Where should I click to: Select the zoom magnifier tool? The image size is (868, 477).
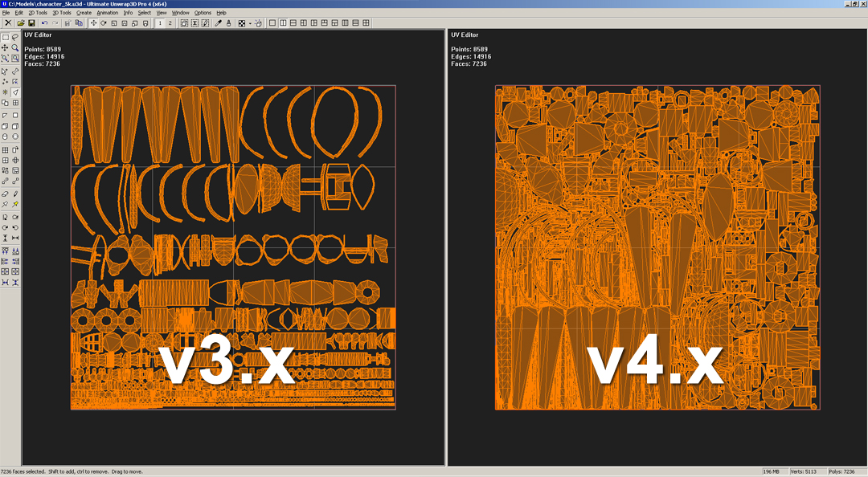click(x=15, y=47)
